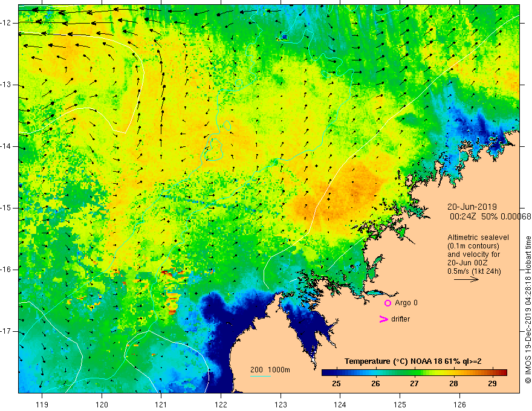Click the magenta Argo 0 circle symbol
This screenshot has height=411, width=532.
click(x=388, y=303)
